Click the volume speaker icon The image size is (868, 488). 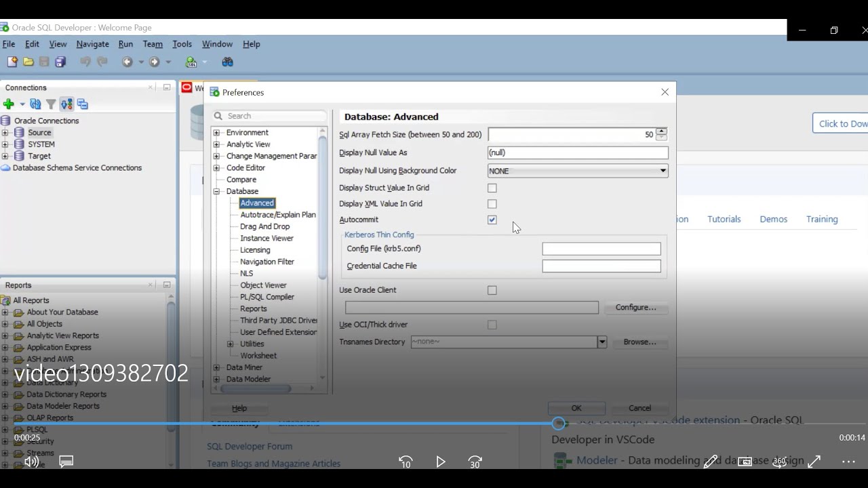point(31,462)
